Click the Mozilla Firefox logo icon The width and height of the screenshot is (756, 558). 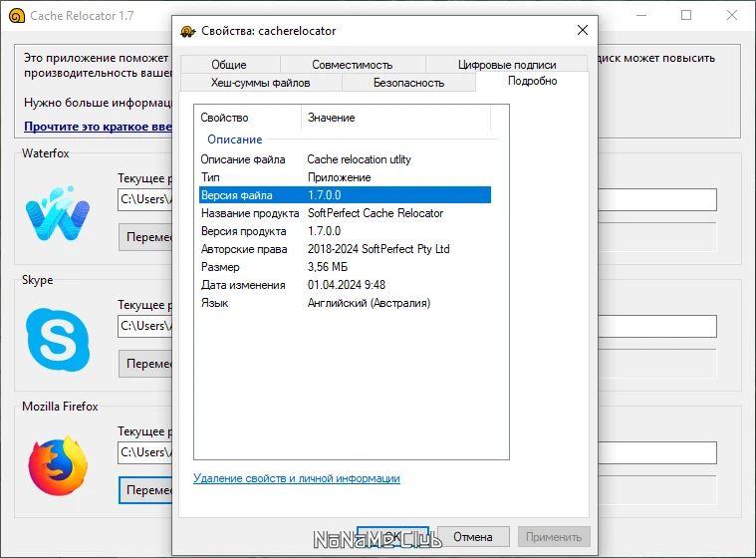(x=58, y=465)
